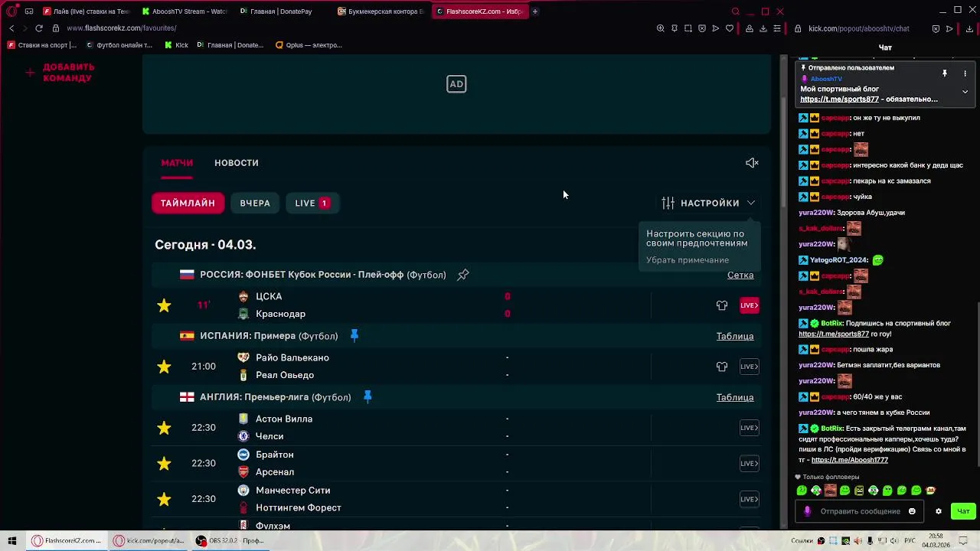Open the pinned message three-dot menu

click(x=965, y=73)
